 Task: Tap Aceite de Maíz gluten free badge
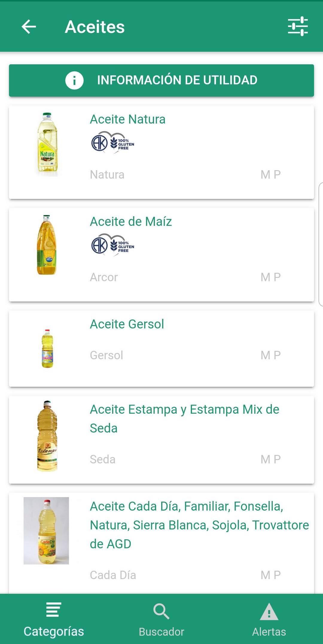[x=113, y=245]
